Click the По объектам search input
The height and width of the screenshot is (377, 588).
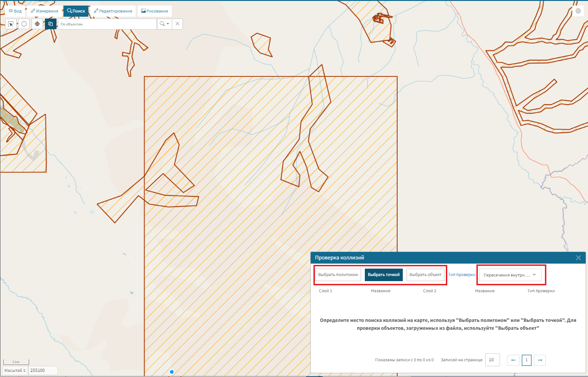click(107, 24)
